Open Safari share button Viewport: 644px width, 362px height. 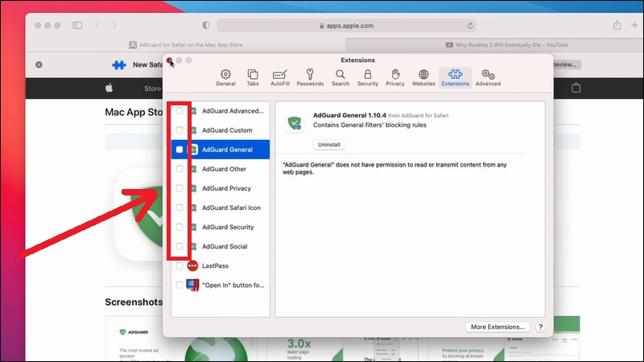point(617,25)
